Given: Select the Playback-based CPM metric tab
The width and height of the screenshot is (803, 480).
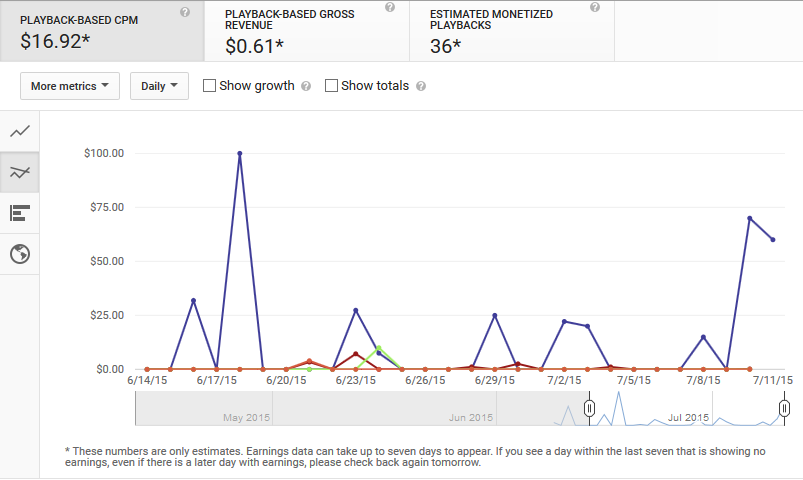Looking at the screenshot, I should click(102, 31).
